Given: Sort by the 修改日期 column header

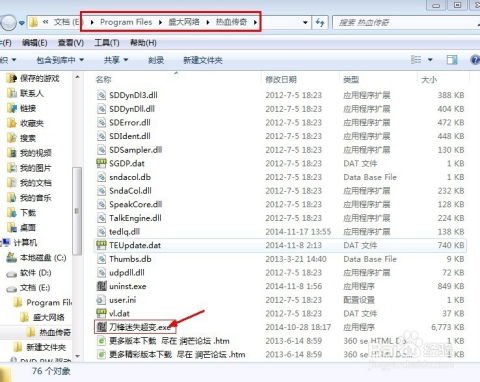Looking at the screenshot, I should (x=281, y=80).
